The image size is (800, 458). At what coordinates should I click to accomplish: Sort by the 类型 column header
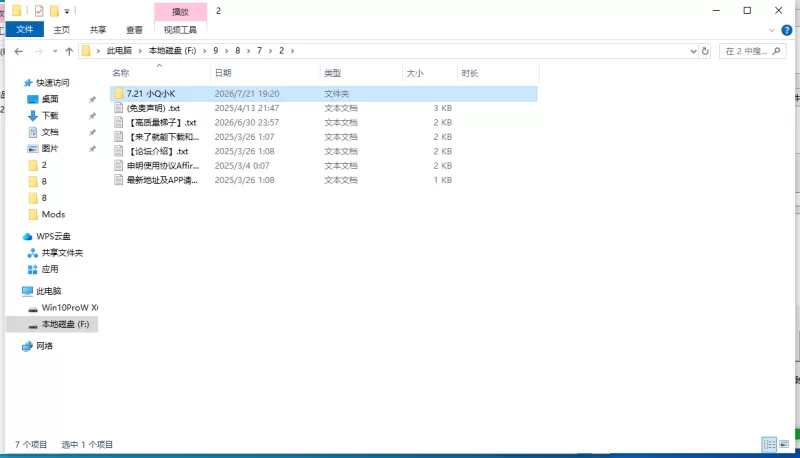[x=361, y=73]
